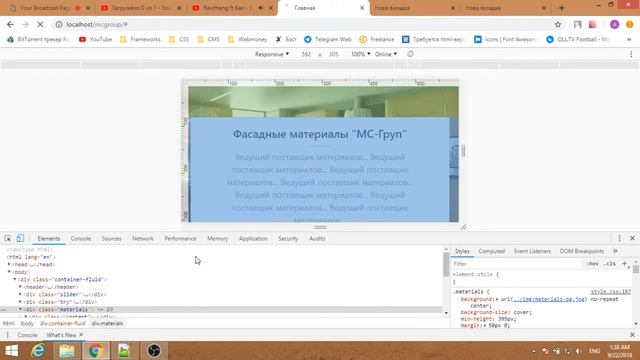
Task: Open the style.css source link
Action: pyautogui.click(x=611, y=292)
